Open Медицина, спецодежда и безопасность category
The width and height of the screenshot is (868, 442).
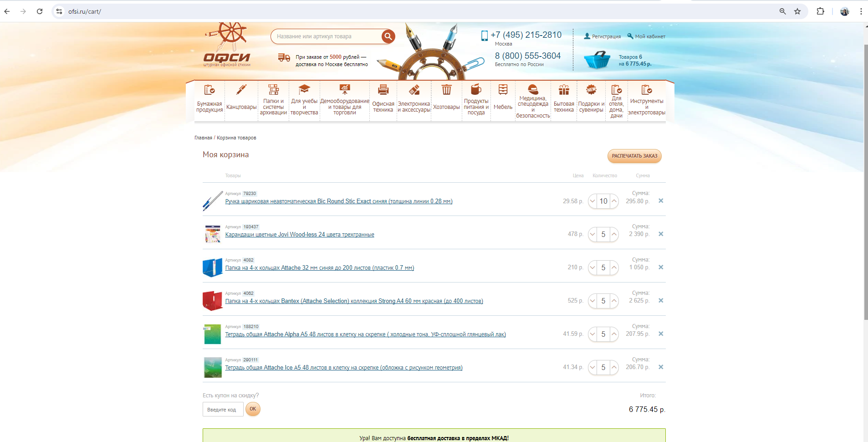[x=533, y=101]
